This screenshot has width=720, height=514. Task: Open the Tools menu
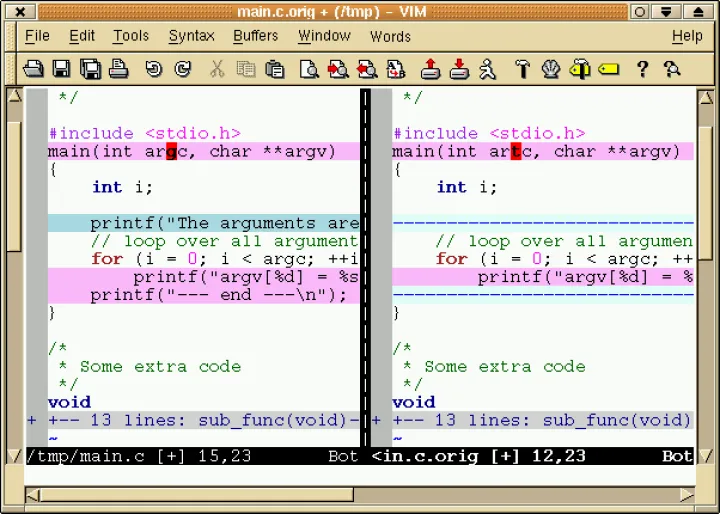click(130, 36)
